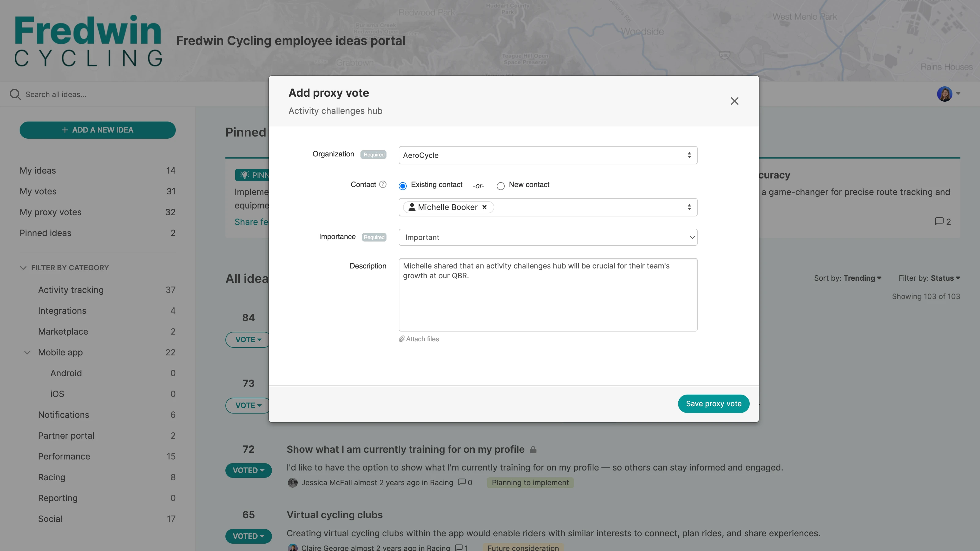980x551 pixels.
Task: Click inside the Description text area
Action: (548, 295)
